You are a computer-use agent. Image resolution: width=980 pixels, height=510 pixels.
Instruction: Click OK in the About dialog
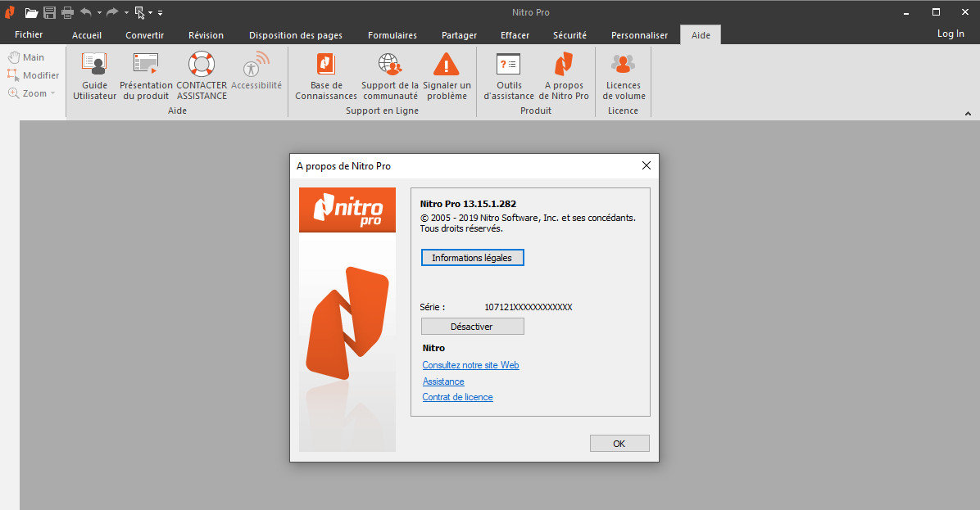[x=619, y=443]
